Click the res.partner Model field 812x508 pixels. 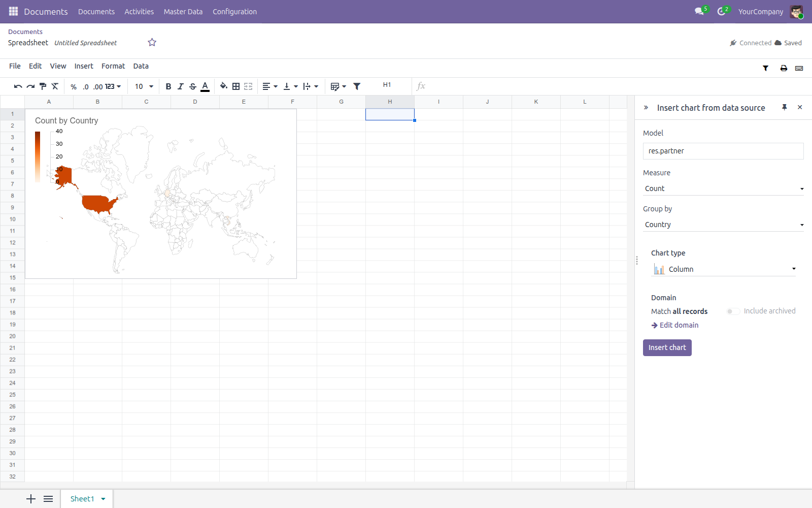(x=723, y=151)
